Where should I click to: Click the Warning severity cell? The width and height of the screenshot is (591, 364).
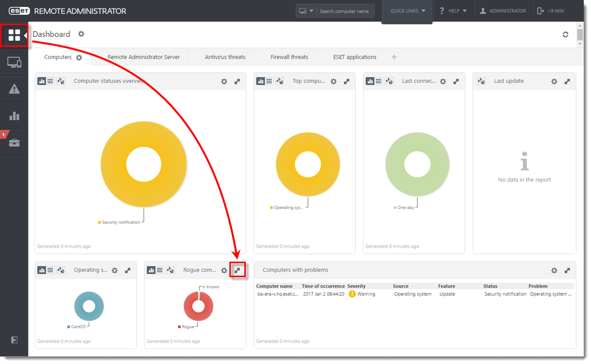tap(362, 294)
